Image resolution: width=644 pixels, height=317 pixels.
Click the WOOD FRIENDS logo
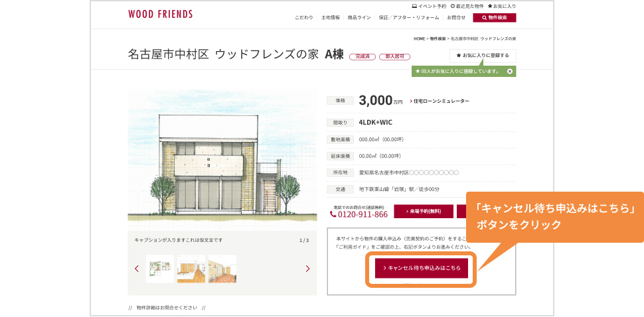(161, 15)
